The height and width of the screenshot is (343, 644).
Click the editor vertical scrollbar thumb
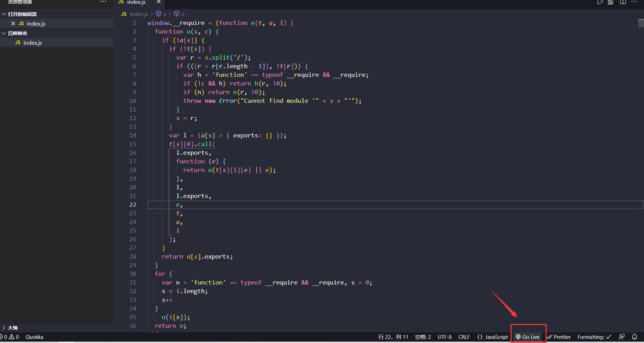pos(641,24)
